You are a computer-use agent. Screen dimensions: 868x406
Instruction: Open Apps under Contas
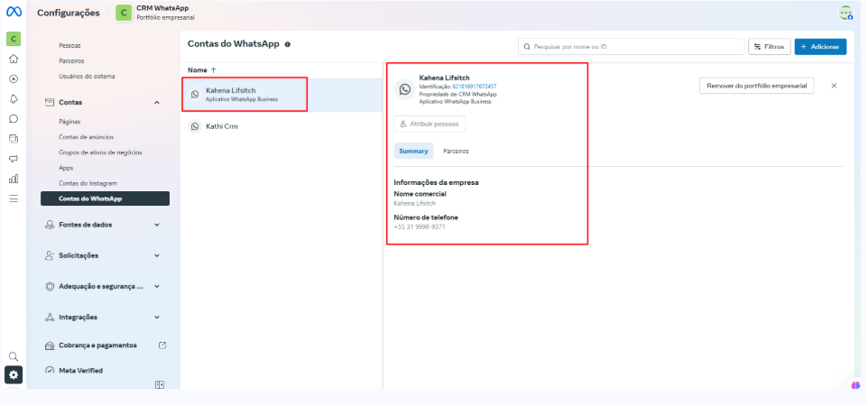pos(66,168)
